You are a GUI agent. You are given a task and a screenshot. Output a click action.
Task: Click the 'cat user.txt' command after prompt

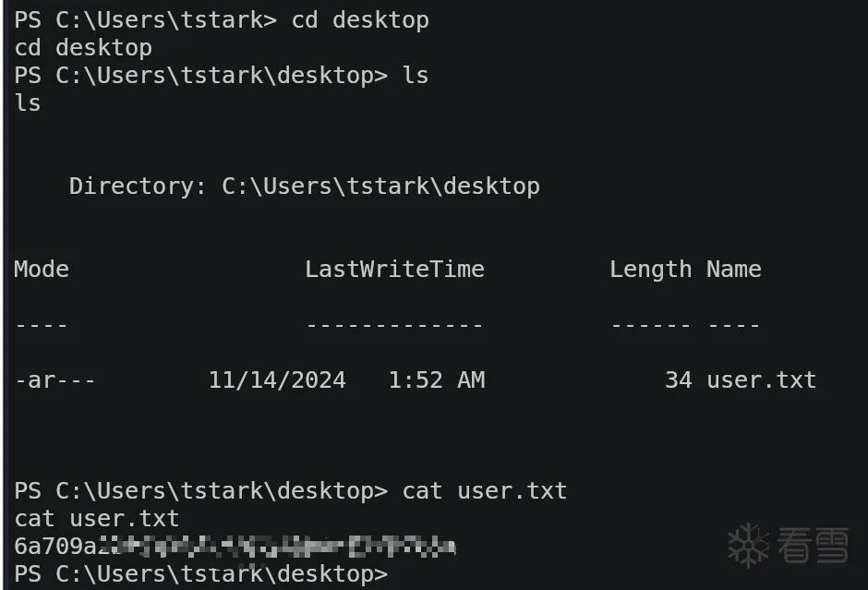tap(485, 491)
